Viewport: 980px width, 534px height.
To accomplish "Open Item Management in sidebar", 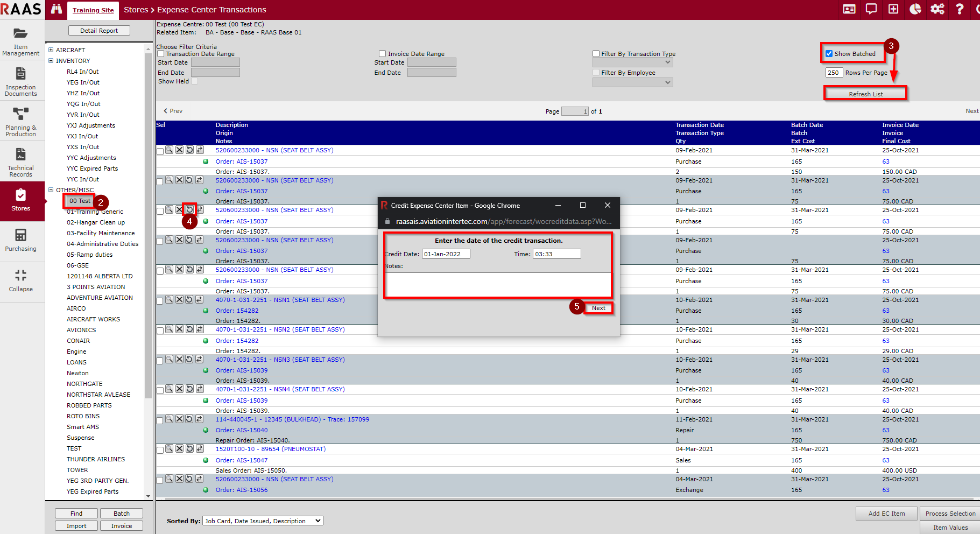I will (x=21, y=41).
